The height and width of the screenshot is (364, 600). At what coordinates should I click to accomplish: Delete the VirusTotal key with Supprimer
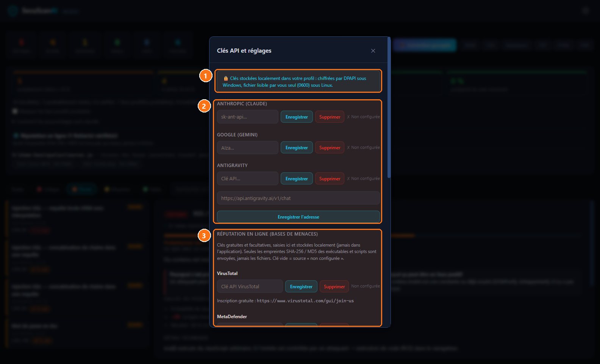pyautogui.click(x=334, y=286)
